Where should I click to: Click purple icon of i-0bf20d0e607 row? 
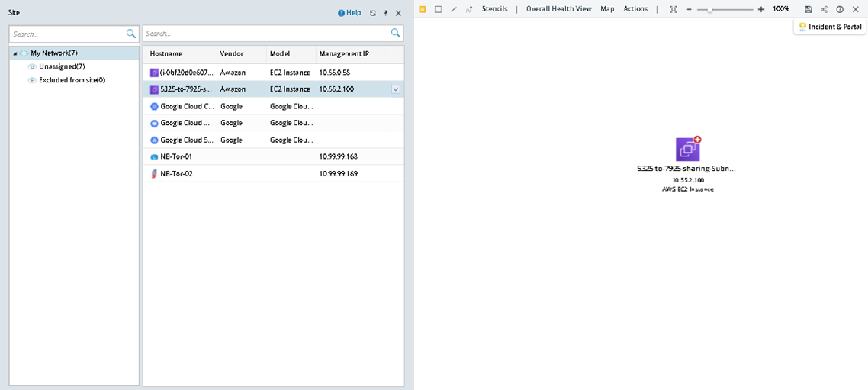click(154, 73)
